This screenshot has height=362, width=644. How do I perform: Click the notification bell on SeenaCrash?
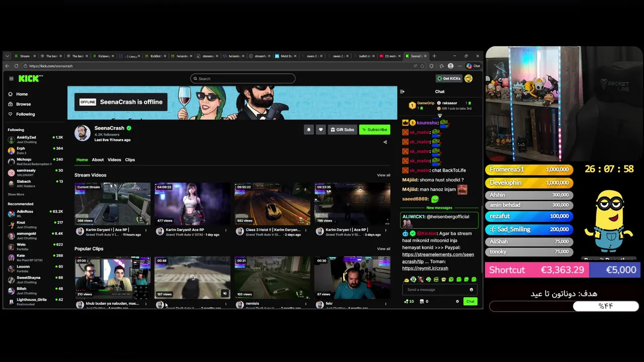coord(308,130)
